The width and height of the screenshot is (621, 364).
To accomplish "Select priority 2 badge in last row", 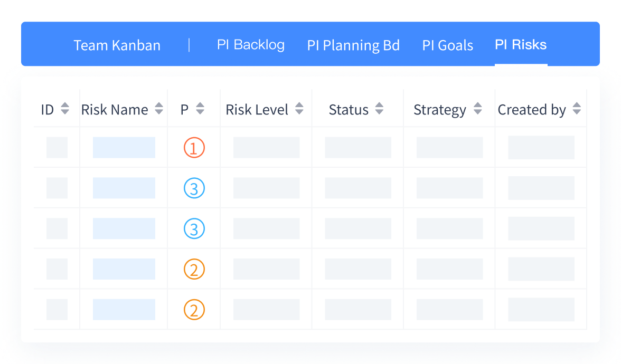I will point(194,310).
